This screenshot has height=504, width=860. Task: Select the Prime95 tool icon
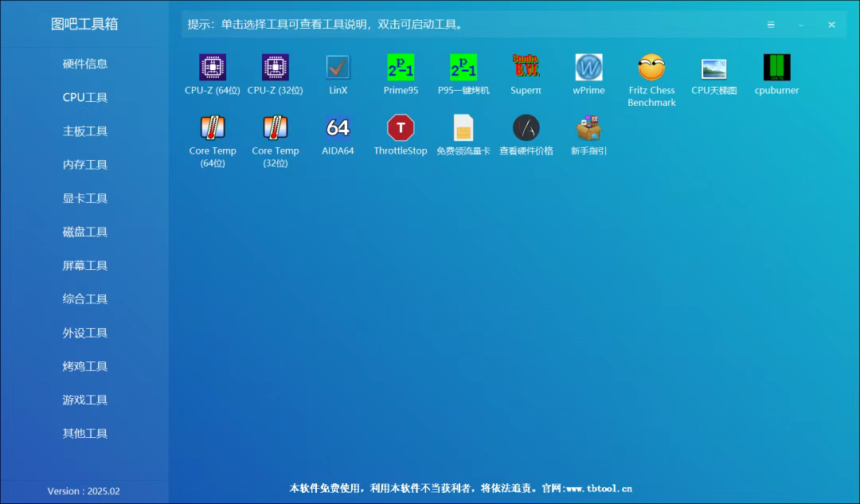coord(401,68)
